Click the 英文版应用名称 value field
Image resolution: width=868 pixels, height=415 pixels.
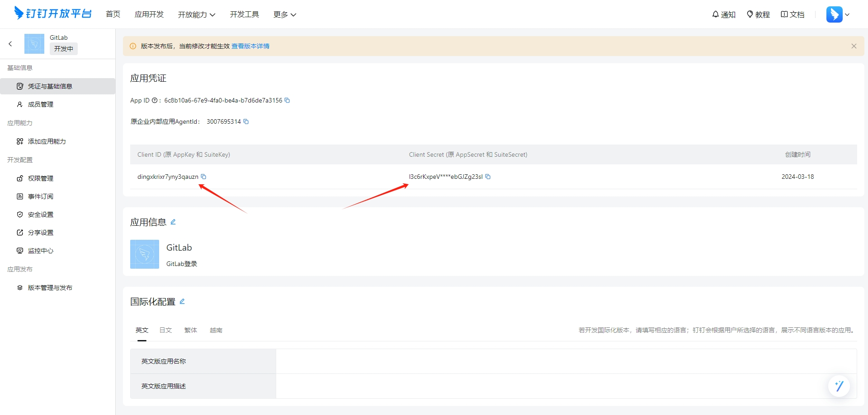tap(566, 361)
